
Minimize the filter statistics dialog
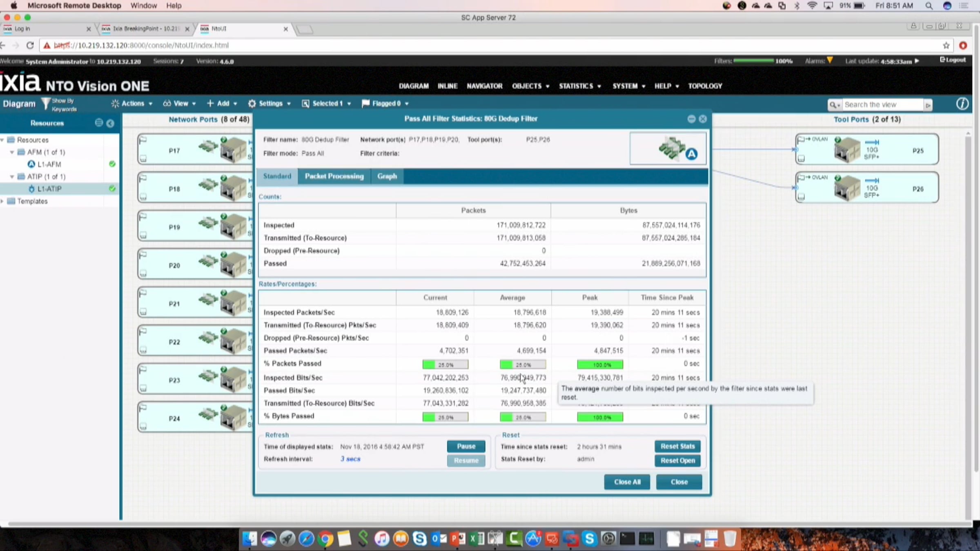click(691, 119)
